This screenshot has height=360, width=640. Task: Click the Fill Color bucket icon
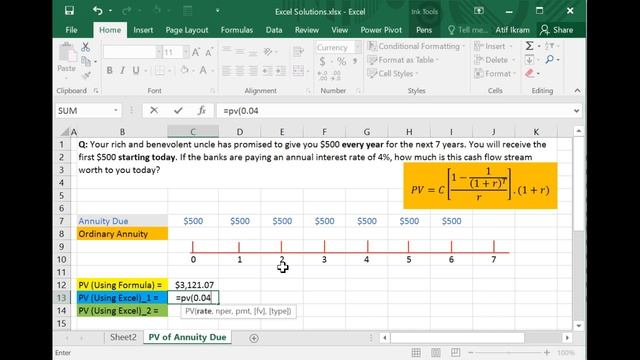click(x=184, y=70)
